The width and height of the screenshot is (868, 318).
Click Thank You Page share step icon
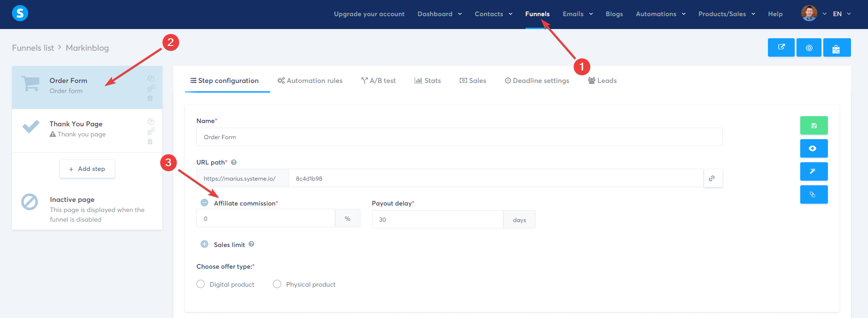pos(151,131)
